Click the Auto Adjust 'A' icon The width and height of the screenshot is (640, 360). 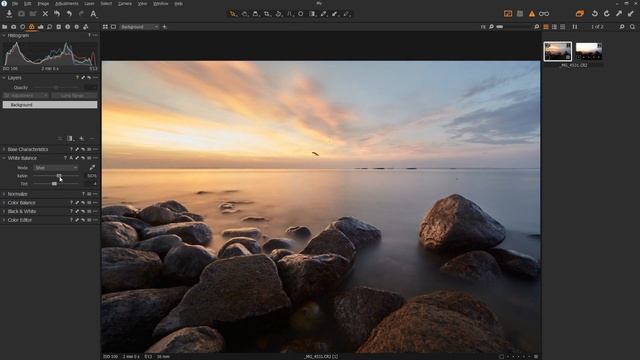pyautogui.click(x=93, y=14)
